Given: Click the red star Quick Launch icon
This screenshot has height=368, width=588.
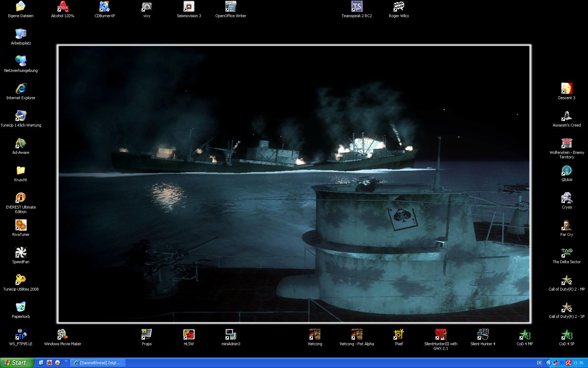Looking at the screenshot, I should tap(49, 363).
